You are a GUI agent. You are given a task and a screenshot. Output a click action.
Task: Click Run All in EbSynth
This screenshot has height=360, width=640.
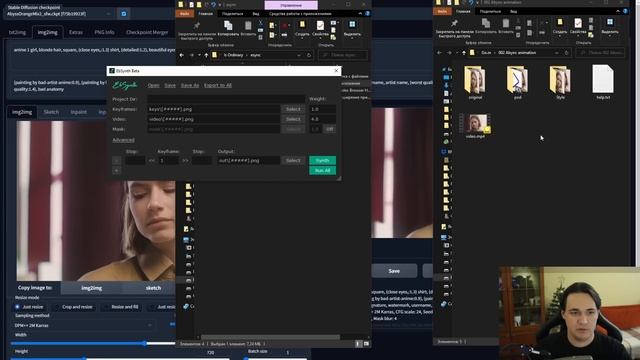(322, 171)
